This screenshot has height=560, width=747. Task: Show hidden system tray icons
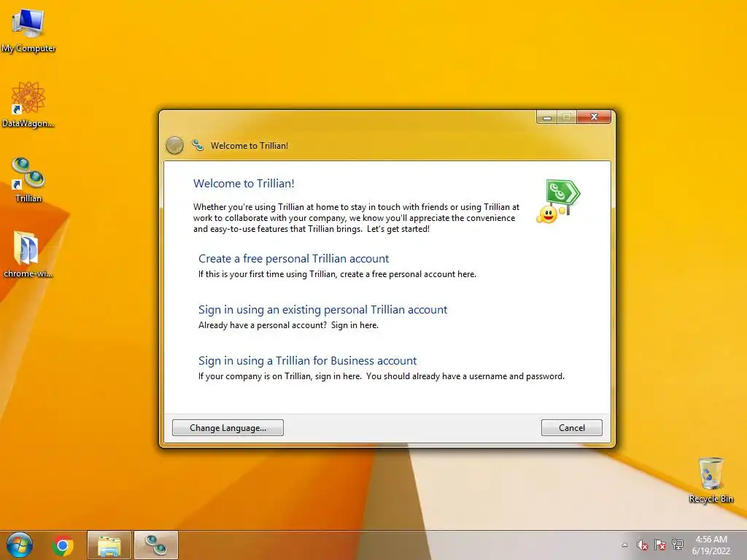[624, 545]
